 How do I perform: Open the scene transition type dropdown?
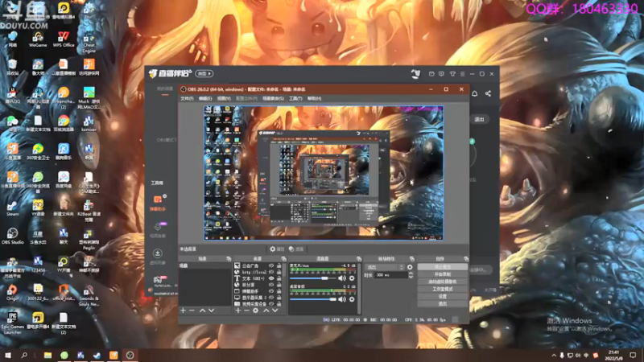pyautogui.click(x=385, y=267)
